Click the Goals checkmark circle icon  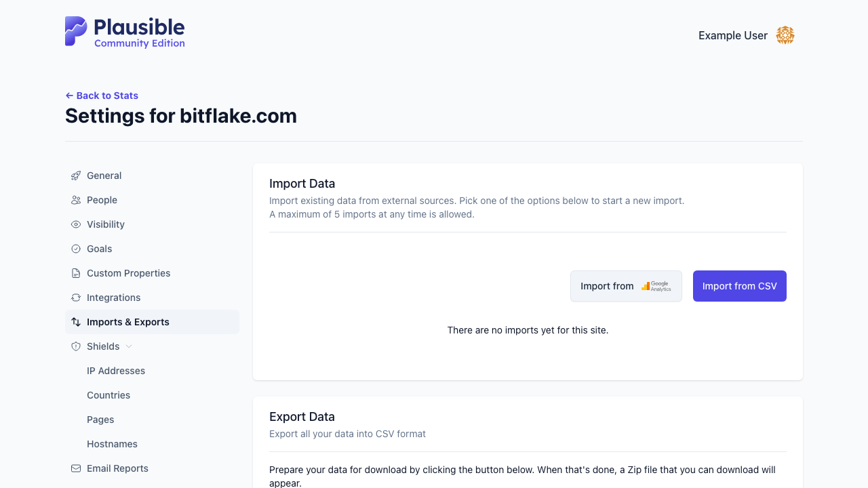click(76, 249)
